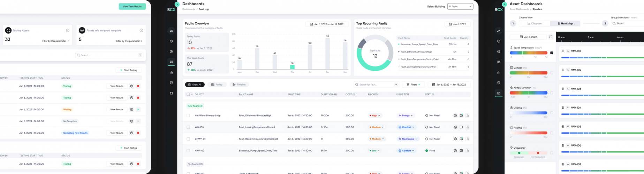Click the fullscreen icon beside the Jan 6, 2022 date in Asset Dashboards

[x=551, y=37]
